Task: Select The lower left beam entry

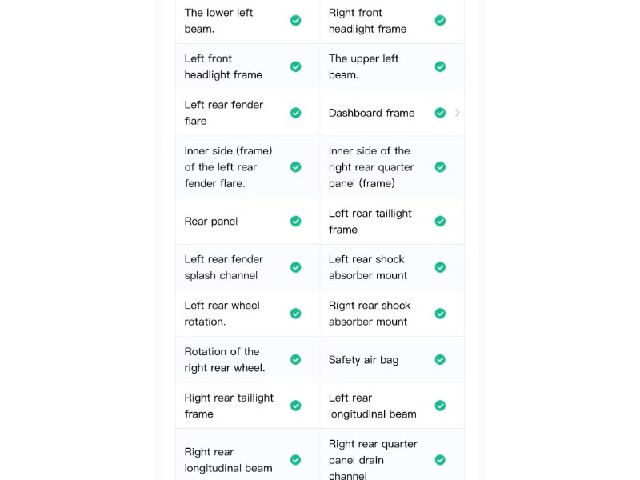Action: pyautogui.click(x=248, y=20)
